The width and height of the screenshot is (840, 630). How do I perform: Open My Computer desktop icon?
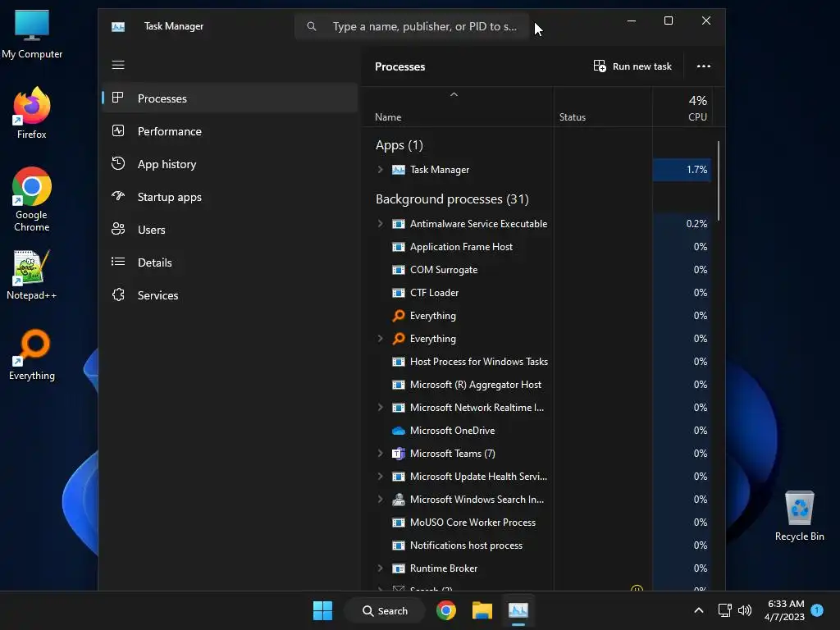click(x=32, y=34)
